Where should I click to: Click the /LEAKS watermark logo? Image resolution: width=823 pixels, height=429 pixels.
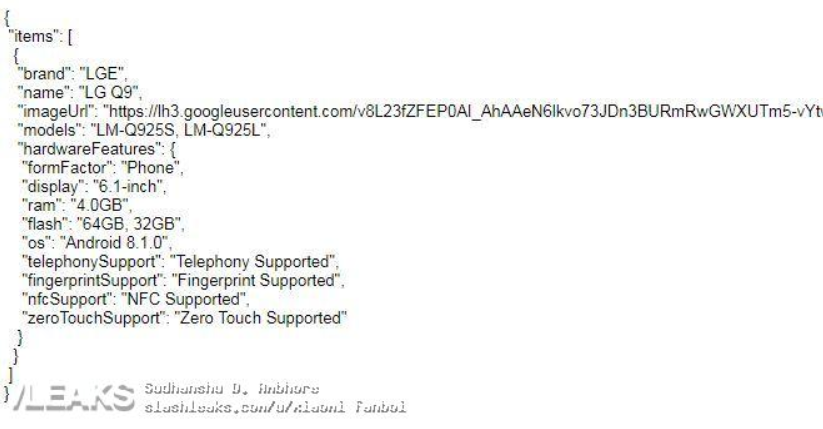coord(73,397)
